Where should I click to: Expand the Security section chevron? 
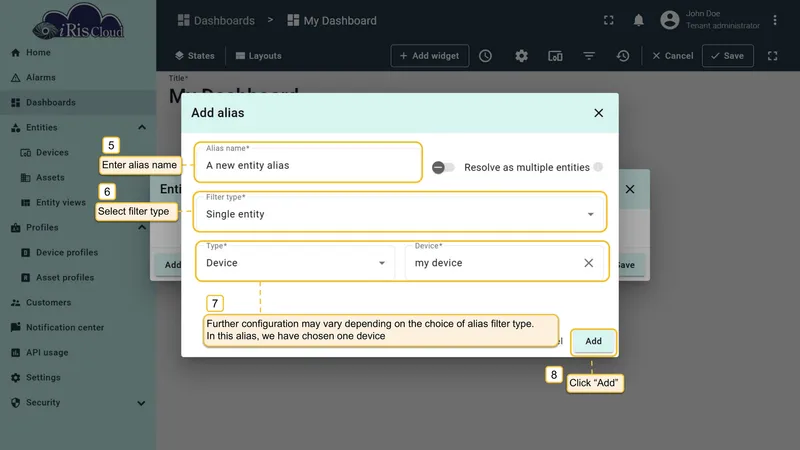point(141,403)
